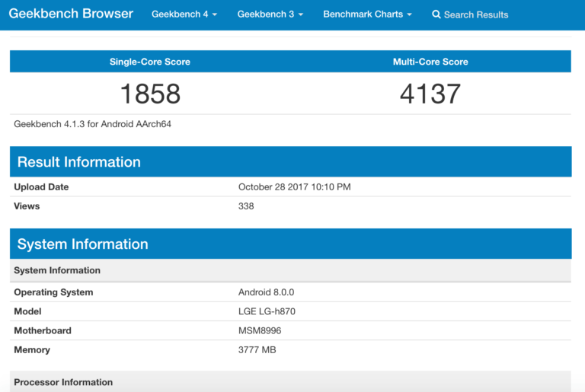Select the single-core score value 1858
The height and width of the screenshot is (392, 585).
point(150,94)
